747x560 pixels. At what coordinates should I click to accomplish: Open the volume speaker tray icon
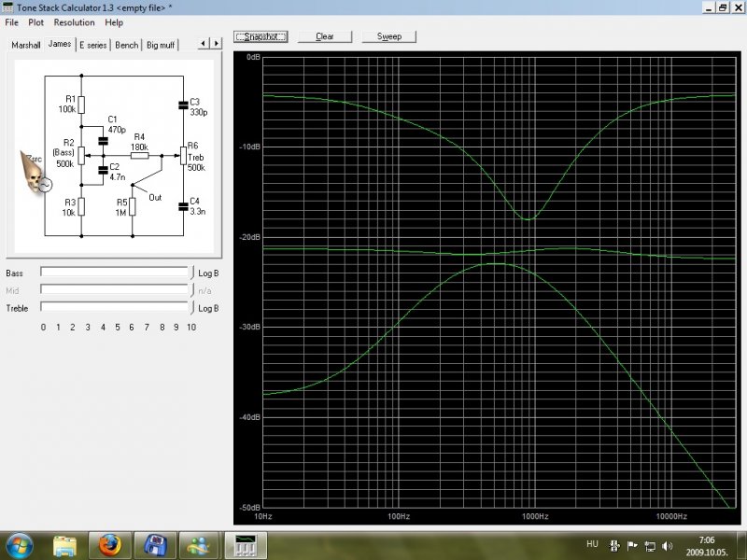tap(668, 546)
